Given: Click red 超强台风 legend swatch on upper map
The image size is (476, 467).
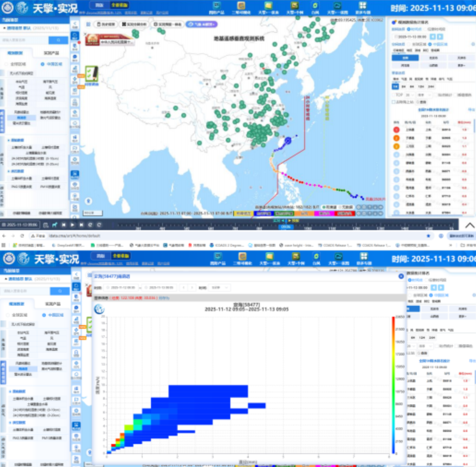Looking at the screenshot, I should (x=344, y=214).
